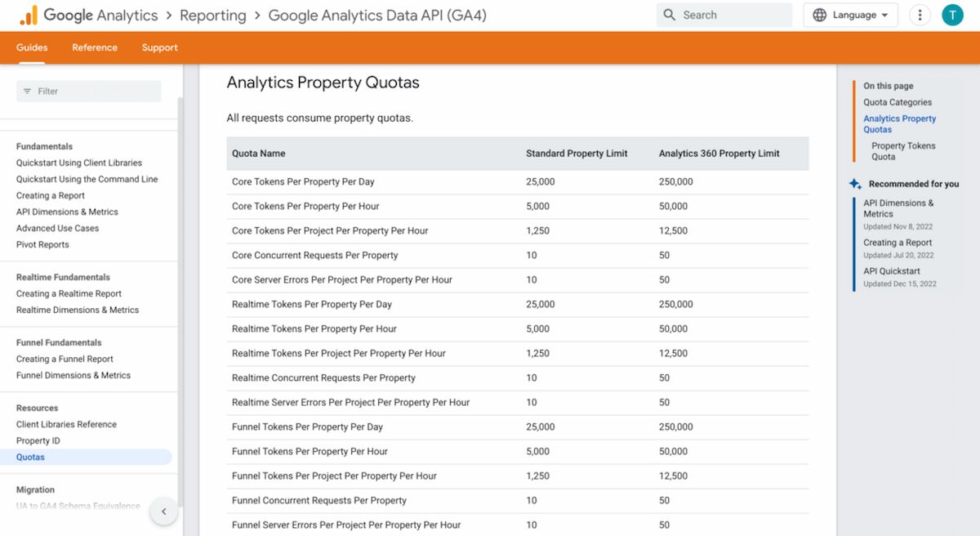
Task: Open Property ID page
Action: coord(38,440)
